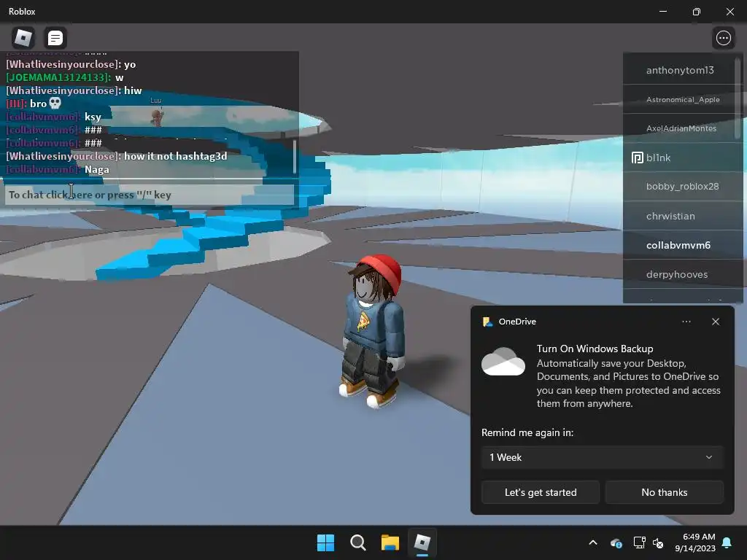
Task: Click the Turn On Windows Backup heading
Action: tap(595, 349)
